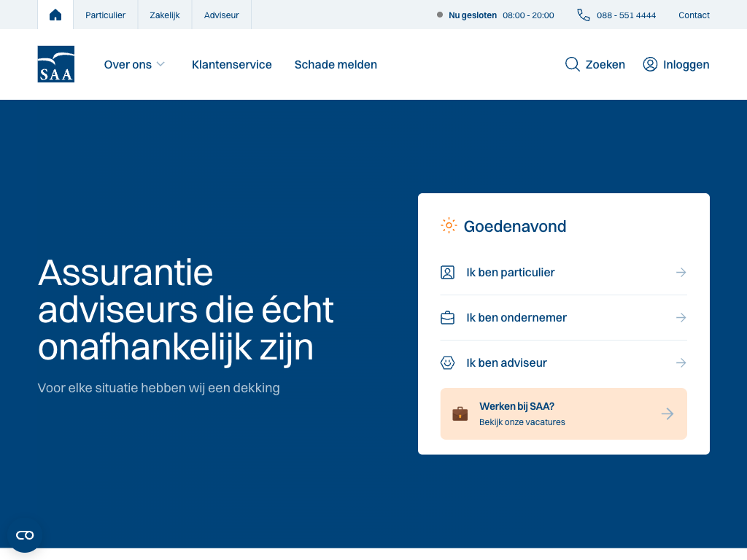The width and height of the screenshot is (747, 560).
Task: Select the Adviseur tab
Action: click(222, 15)
